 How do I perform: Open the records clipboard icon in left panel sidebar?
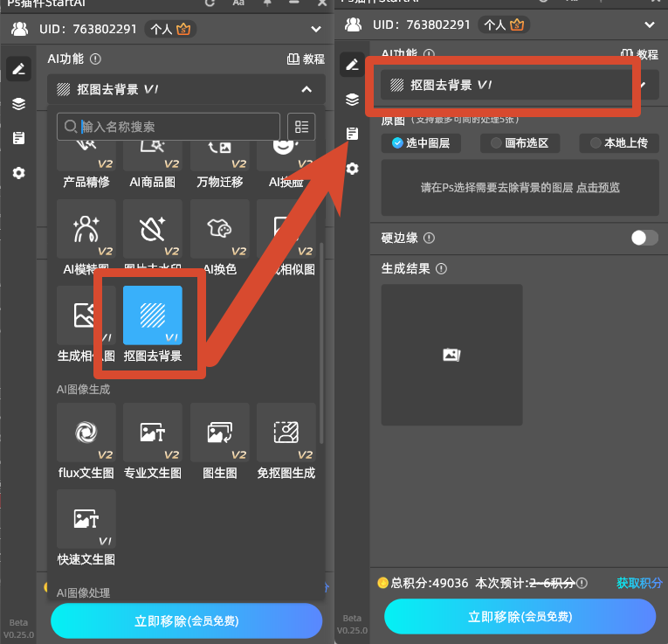[x=18, y=138]
